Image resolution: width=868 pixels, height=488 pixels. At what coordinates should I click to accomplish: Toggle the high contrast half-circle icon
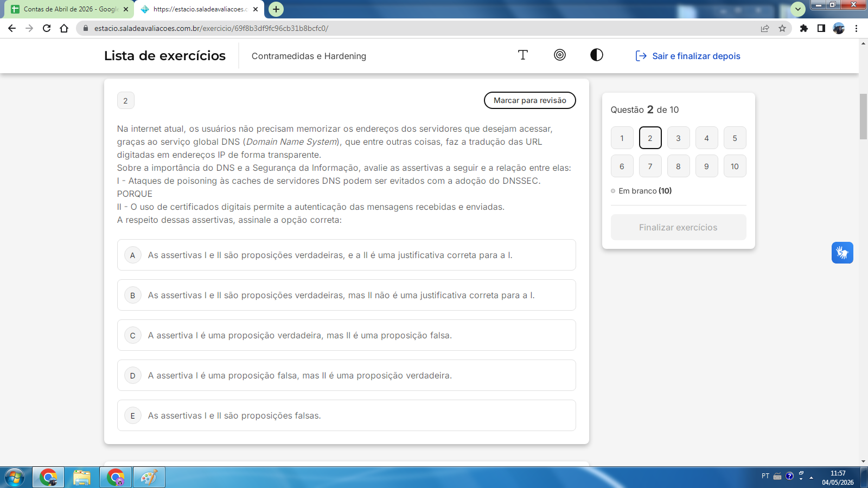(x=597, y=55)
